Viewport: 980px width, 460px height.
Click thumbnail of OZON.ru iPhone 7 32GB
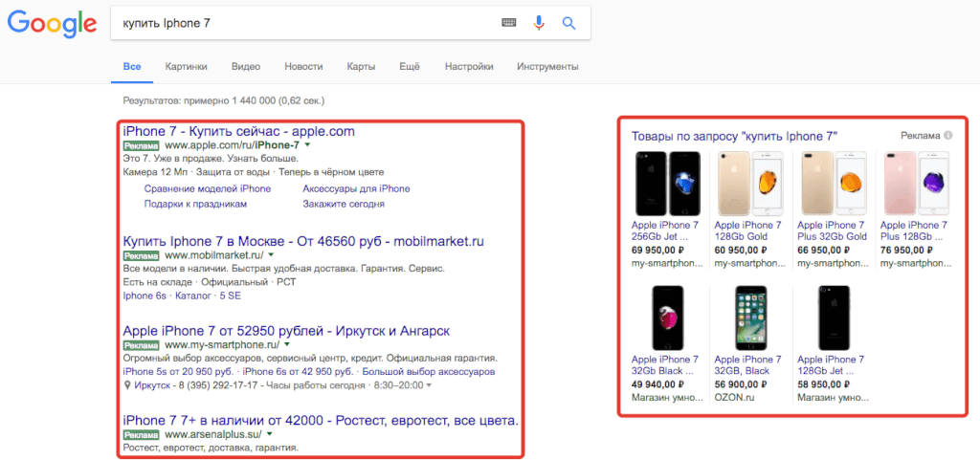(750, 318)
